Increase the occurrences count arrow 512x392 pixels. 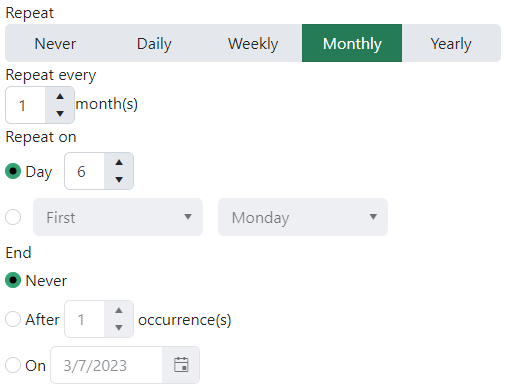(119, 311)
